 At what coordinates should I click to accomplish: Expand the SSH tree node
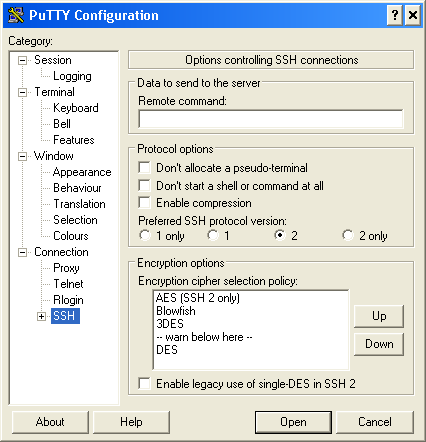click(41, 316)
